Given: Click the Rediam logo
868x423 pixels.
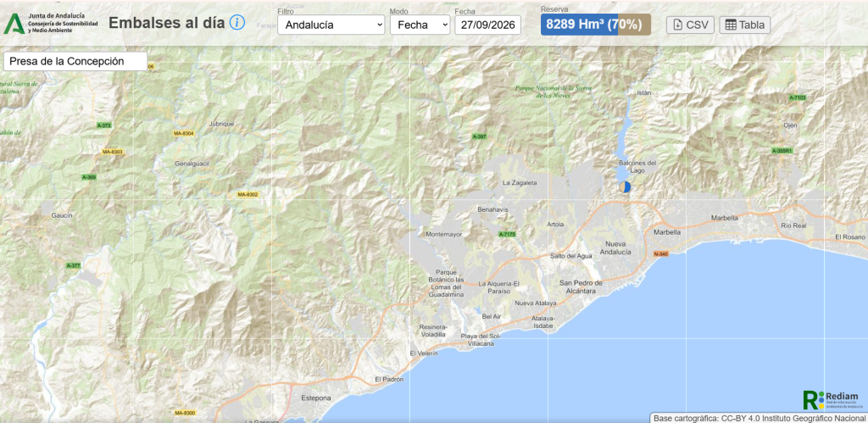Looking at the screenshot, I should tap(832, 400).
